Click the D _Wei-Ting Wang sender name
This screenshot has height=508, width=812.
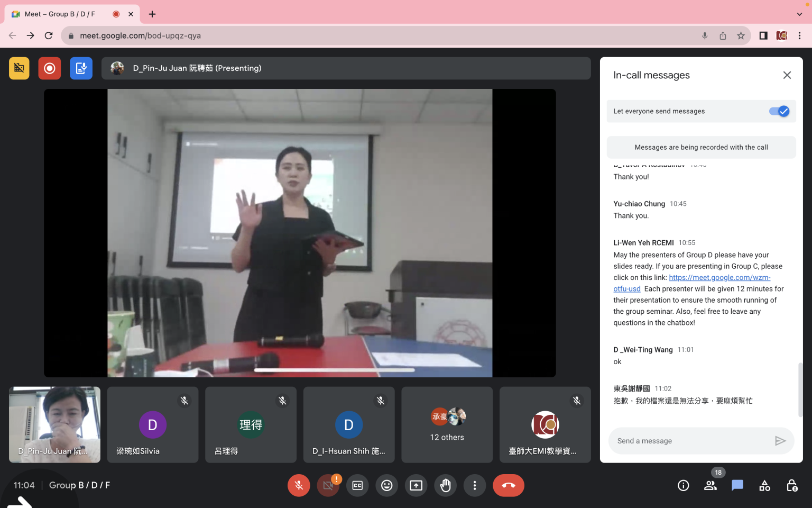tap(643, 350)
